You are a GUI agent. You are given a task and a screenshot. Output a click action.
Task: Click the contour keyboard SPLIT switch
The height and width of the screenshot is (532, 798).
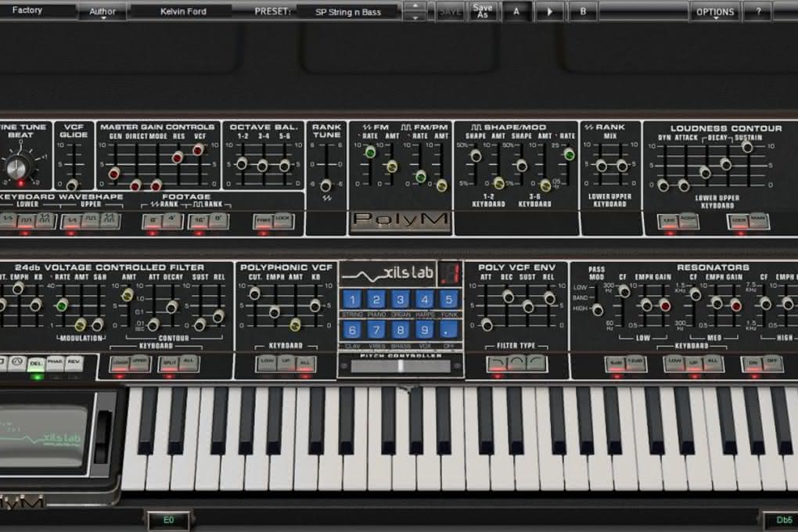click(170, 363)
